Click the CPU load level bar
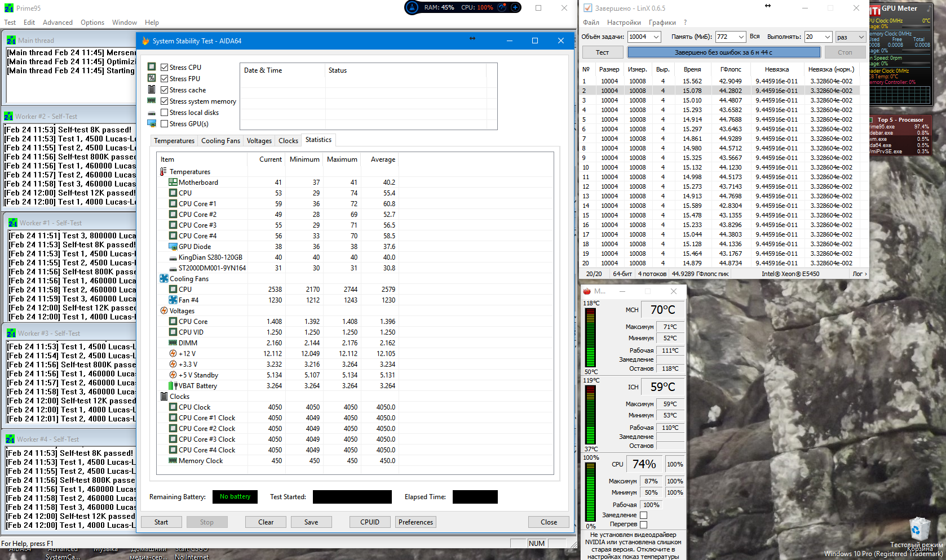Viewport: 946px width, 560px height. [590, 492]
